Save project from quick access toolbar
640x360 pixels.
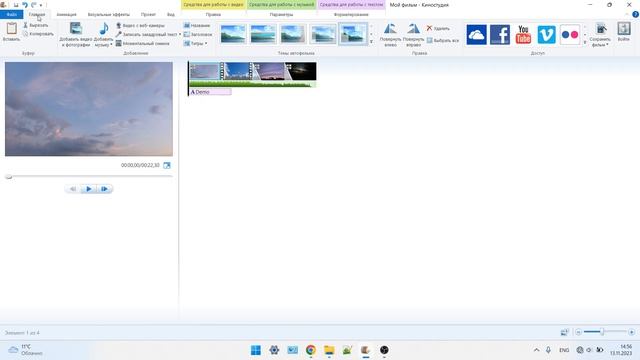16,5
